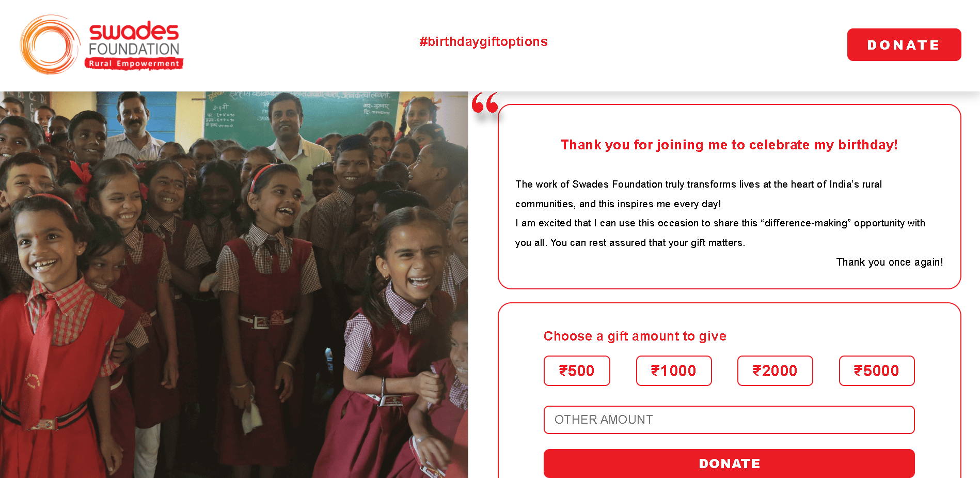
Task: Click the Swades Foundation wordmark text
Action: click(134, 39)
